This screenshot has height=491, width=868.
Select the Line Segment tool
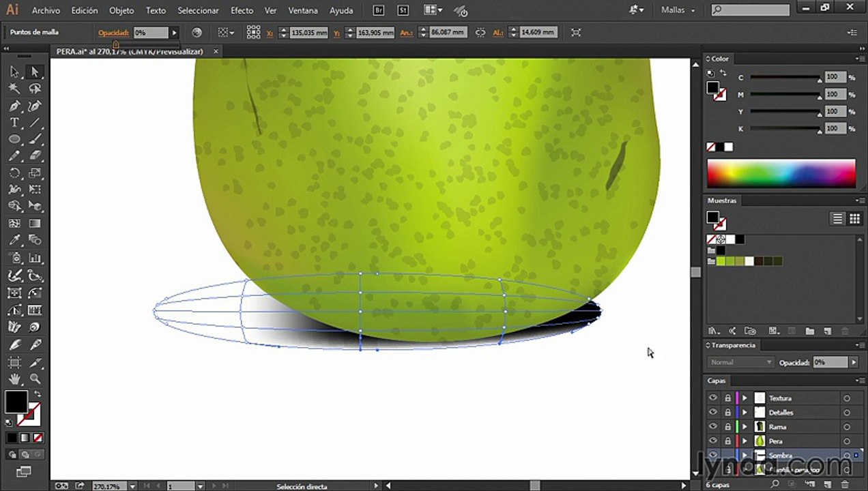34,123
